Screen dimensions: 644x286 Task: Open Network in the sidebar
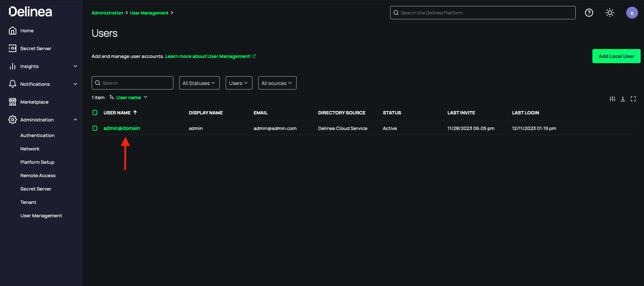pos(30,149)
